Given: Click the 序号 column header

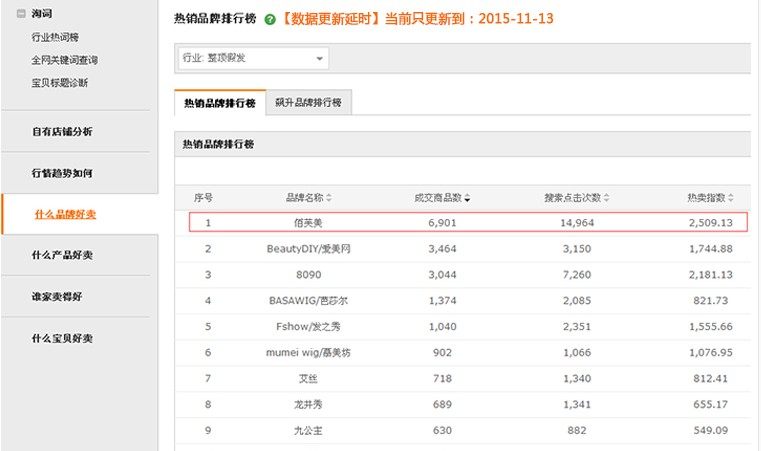Looking at the screenshot, I should (x=203, y=198).
